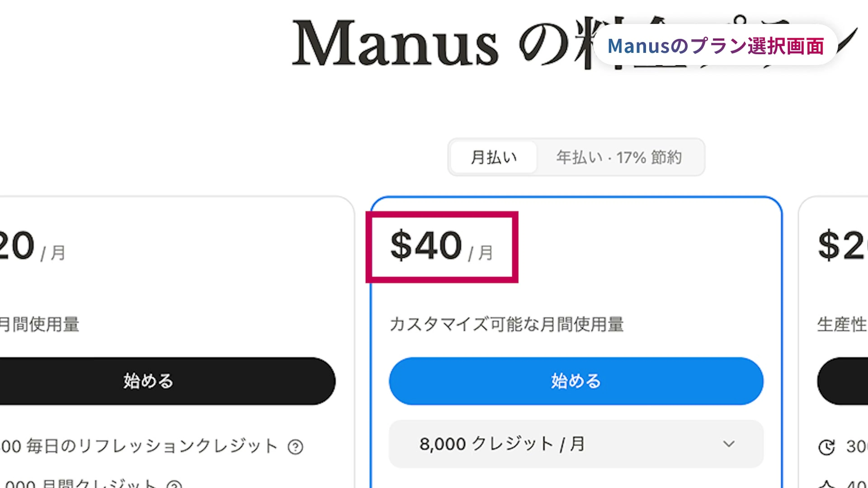Open the 8,000 クレジット / 月 dropdown
The width and height of the screenshot is (868, 488).
pos(576,444)
